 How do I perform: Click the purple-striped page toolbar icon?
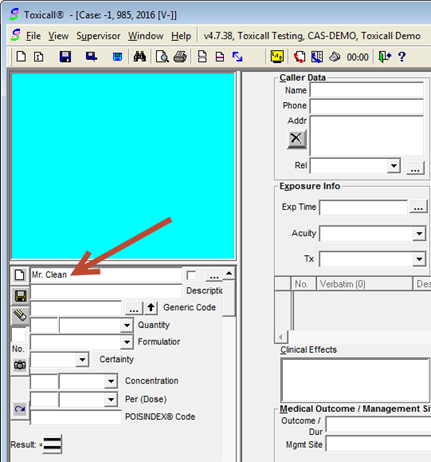coord(220,57)
